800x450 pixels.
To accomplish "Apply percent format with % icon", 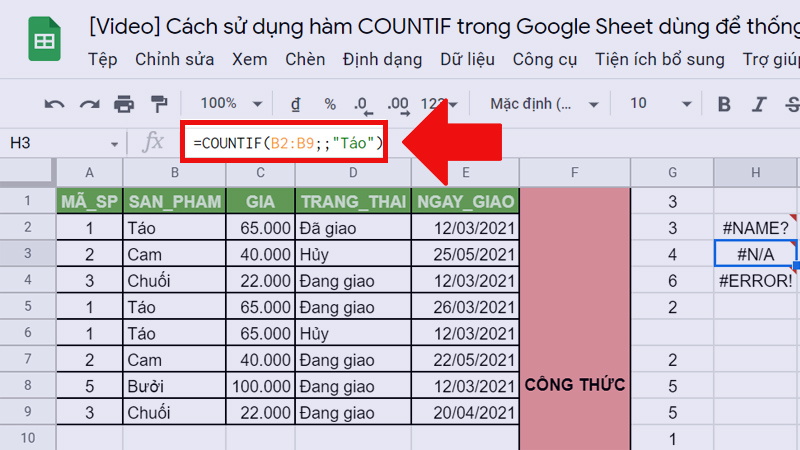I will (x=329, y=104).
